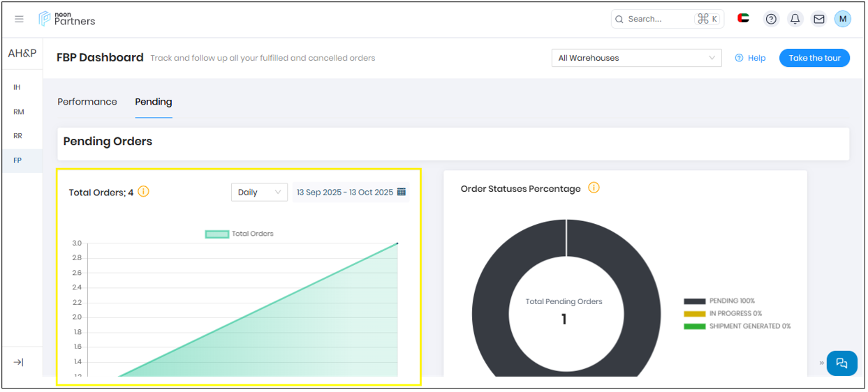Viewport: 868px width, 392px height.
Task: Expand the sidebar with collapse arrow
Action: click(x=18, y=362)
